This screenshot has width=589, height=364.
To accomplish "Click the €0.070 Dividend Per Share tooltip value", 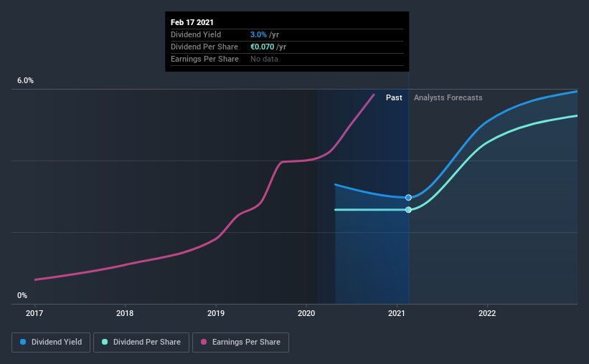I will [x=262, y=47].
